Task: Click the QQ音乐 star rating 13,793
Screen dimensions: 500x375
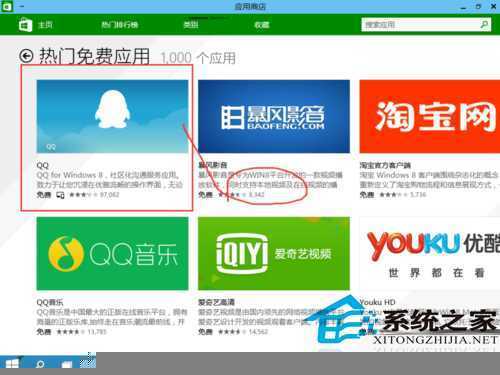Action: pos(82,332)
